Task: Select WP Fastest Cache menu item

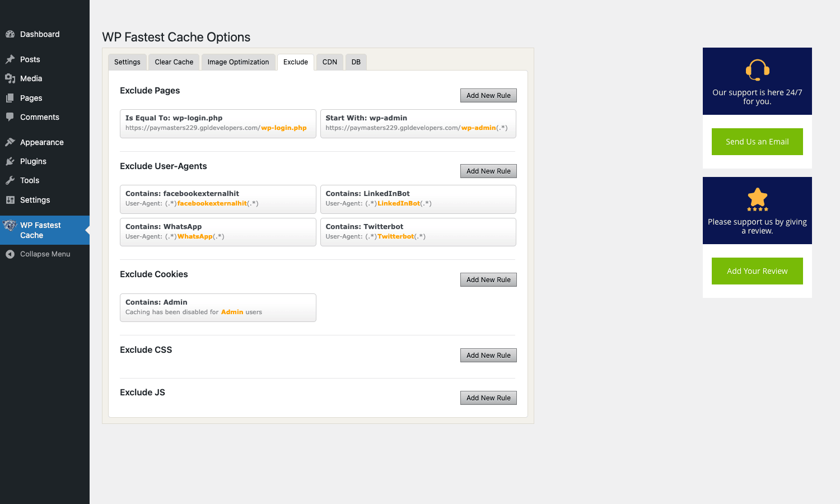Action: coord(45,230)
